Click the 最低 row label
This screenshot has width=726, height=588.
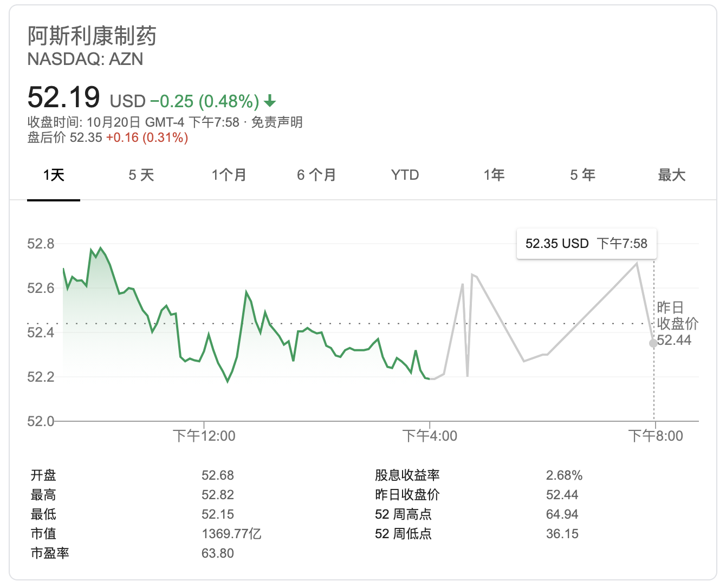tap(43, 514)
